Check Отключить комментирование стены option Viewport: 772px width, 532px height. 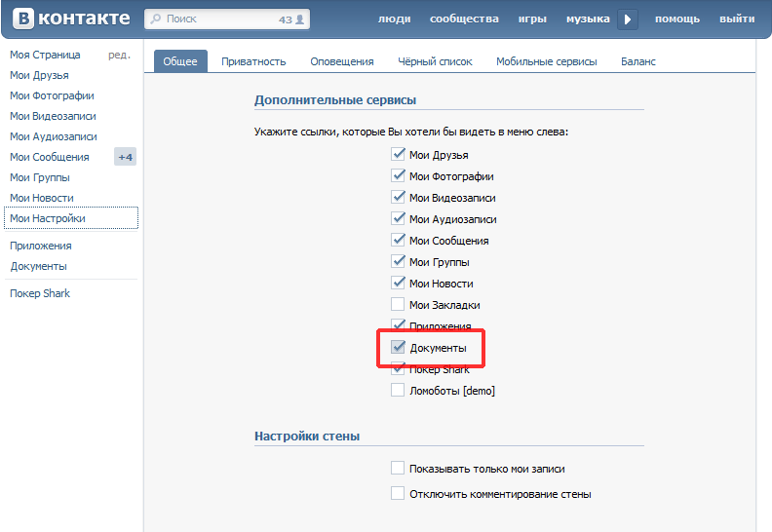(398, 494)
